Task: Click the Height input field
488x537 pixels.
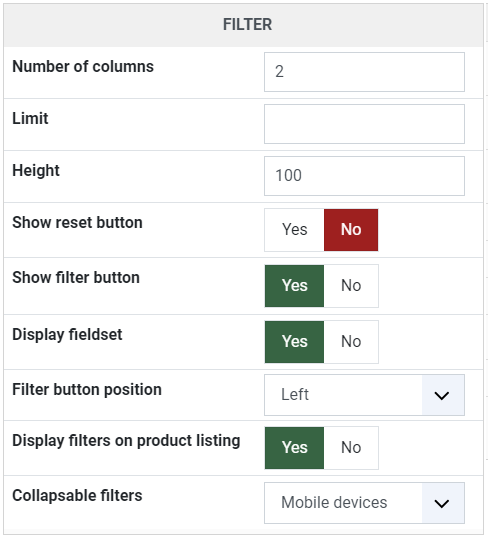Action: pos(364,176)
